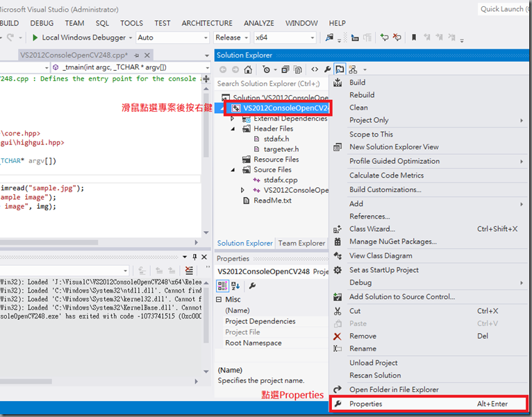Pin the VS2012ConsoleOpenCV248.cpp document tab

136,56
